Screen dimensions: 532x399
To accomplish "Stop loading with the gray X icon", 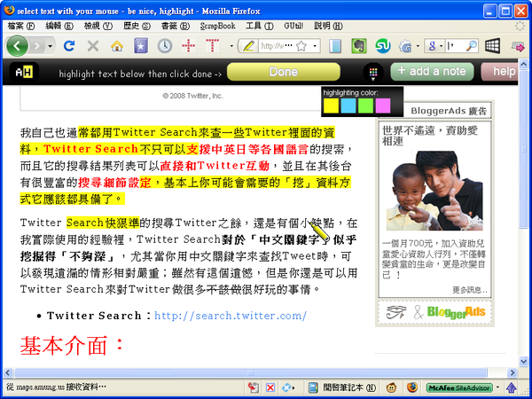I will point(93,46).
